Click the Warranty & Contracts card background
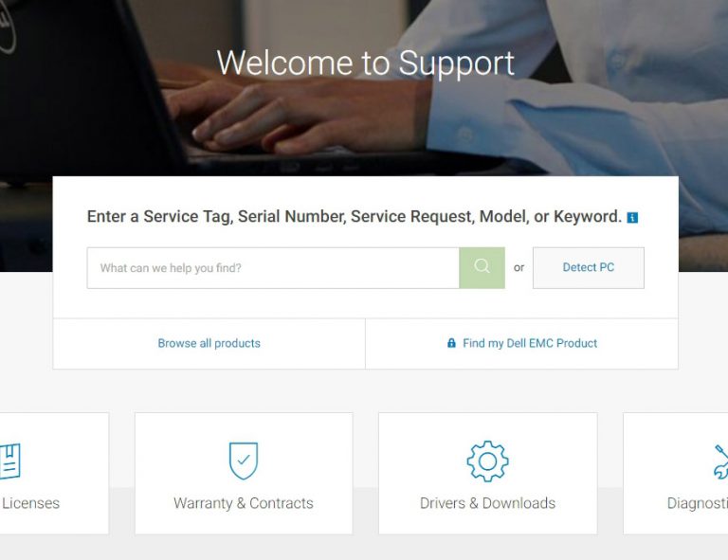 point(244,473)
